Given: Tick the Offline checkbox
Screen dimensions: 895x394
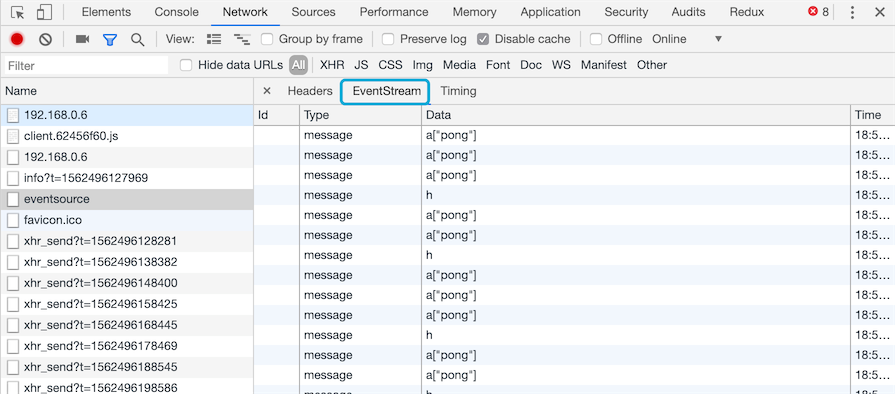Looking at the screenshot, I should coord(596,39).
